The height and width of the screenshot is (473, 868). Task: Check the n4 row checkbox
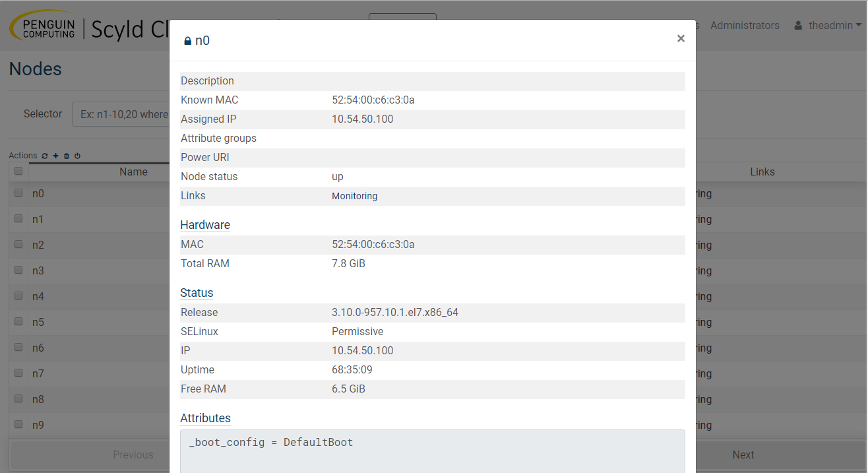tap(18, 296)
